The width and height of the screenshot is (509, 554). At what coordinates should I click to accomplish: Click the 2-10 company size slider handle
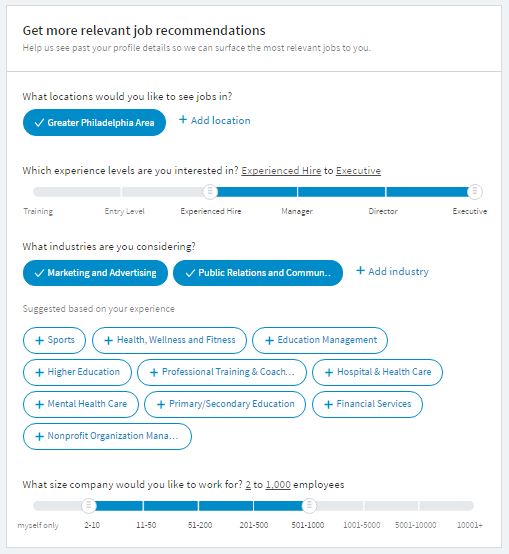[89, 506]
